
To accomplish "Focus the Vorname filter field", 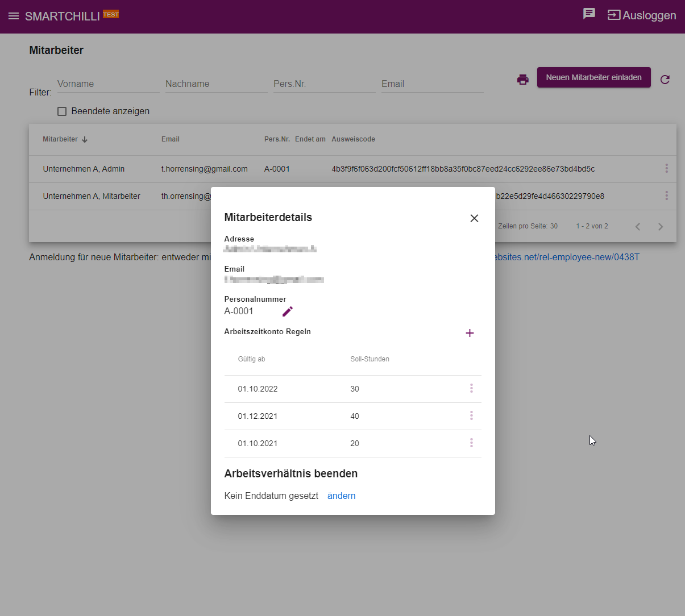I will 109,84.
